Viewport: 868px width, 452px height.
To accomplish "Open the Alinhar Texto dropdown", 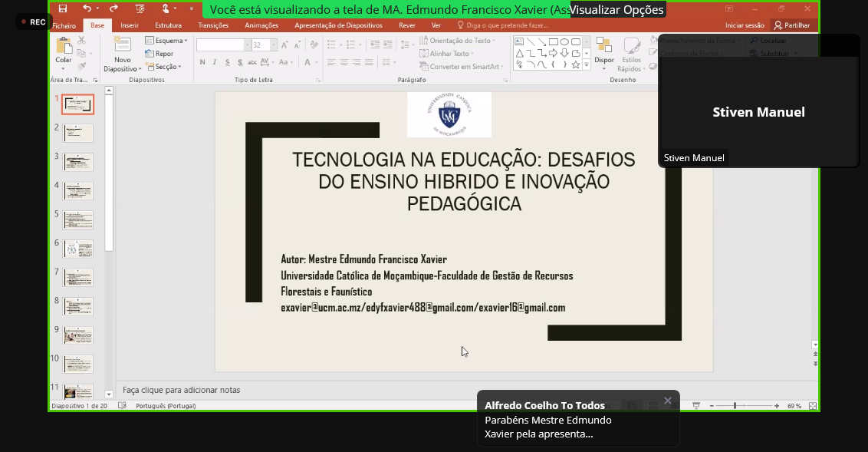I will click(447, 53).
